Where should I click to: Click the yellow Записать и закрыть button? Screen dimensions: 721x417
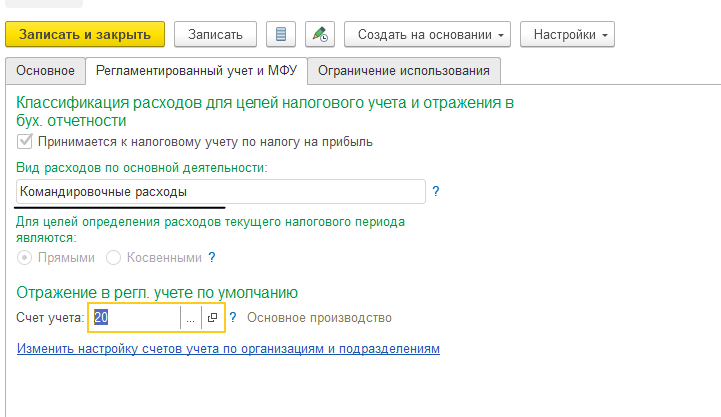click(85, 34)
